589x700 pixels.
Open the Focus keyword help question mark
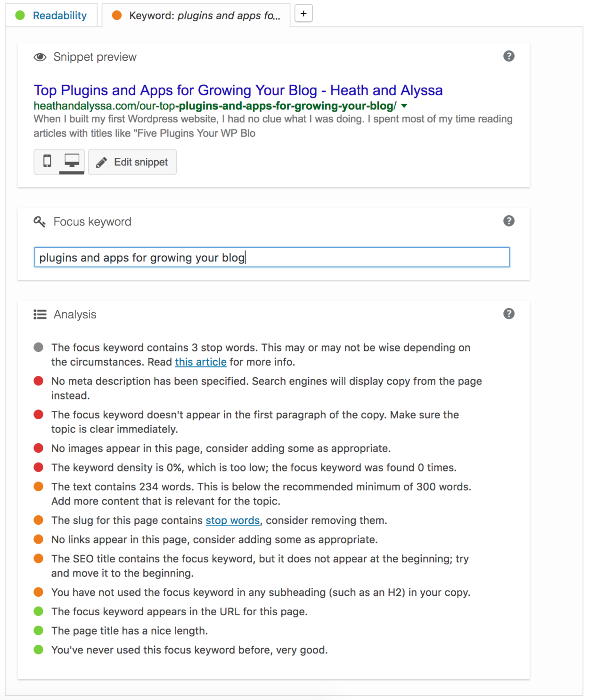coord(509,220)
